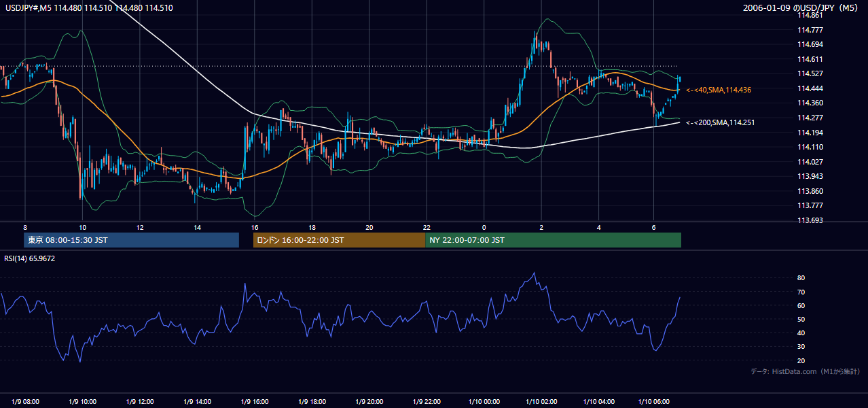Click price axis value 114.360

(810, 103)
